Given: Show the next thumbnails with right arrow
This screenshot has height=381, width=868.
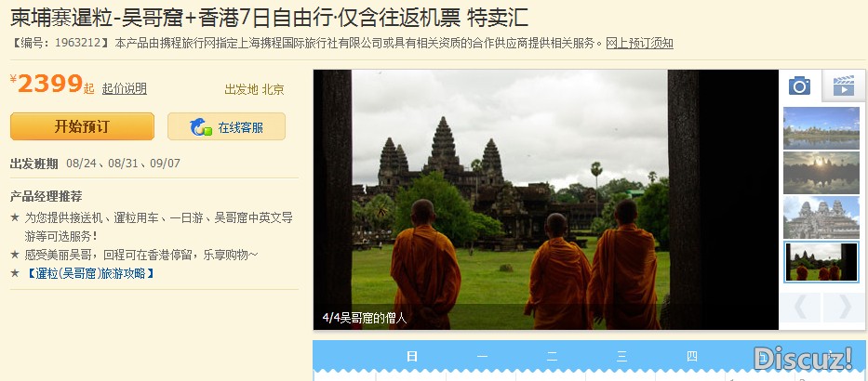Looking at the screenshot, I should click(844, 308).
